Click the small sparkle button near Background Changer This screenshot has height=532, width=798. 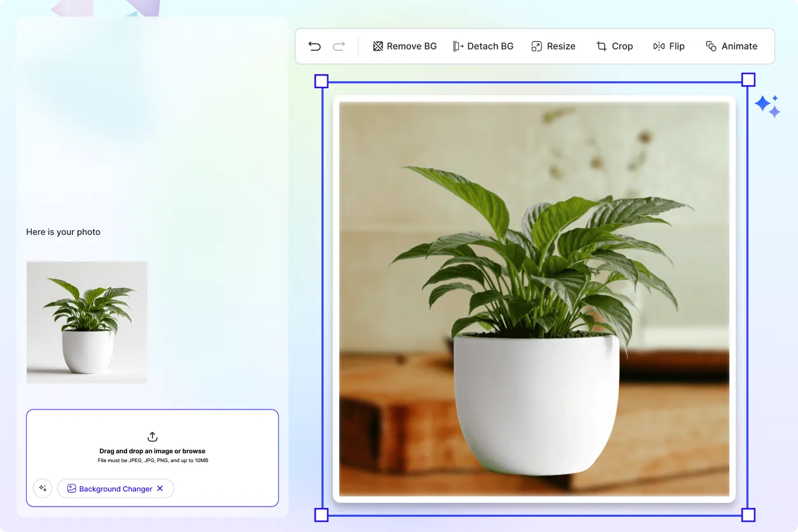[x=43, y=488]
